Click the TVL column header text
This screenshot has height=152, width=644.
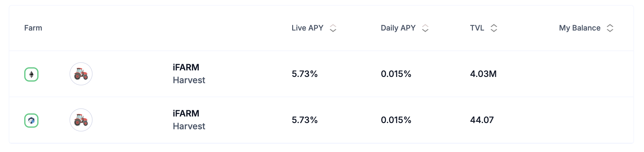[477, 28]
